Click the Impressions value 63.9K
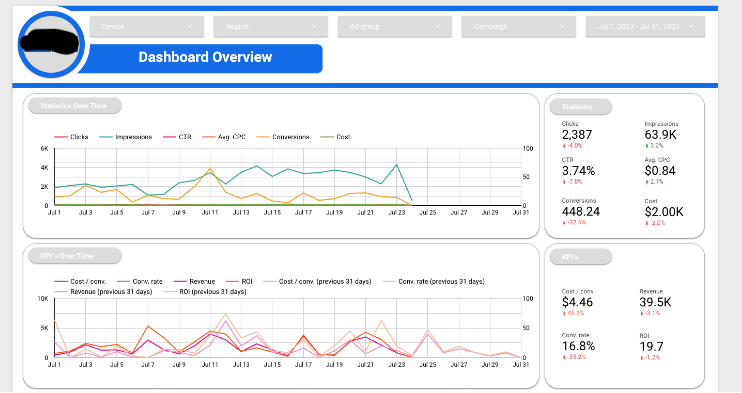This screenshot has width=742, height=393. (661, 135)
